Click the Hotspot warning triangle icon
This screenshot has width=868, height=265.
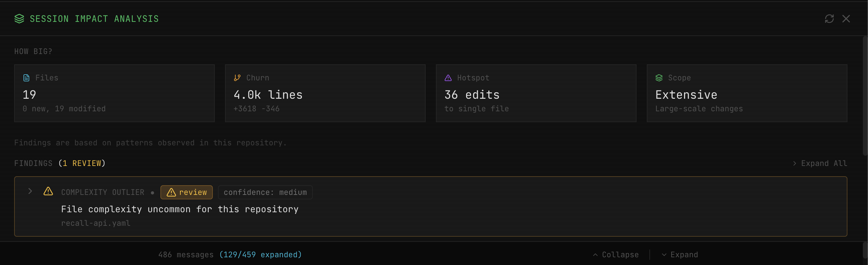click(448, 78)
